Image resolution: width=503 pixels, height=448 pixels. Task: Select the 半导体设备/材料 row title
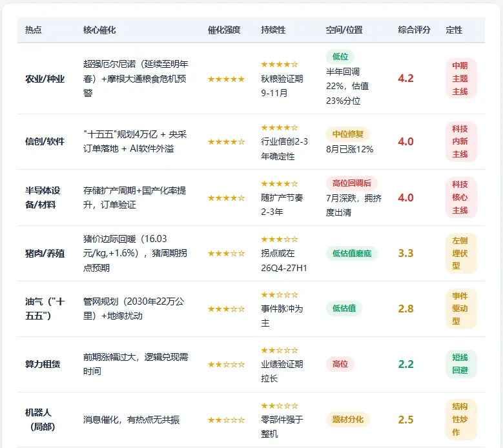tap(43, 198)
